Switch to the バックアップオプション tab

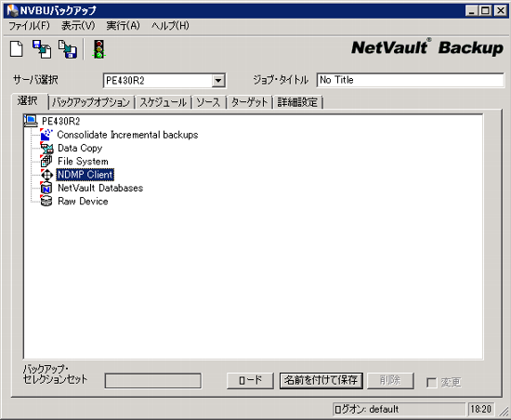coord(91,102)
